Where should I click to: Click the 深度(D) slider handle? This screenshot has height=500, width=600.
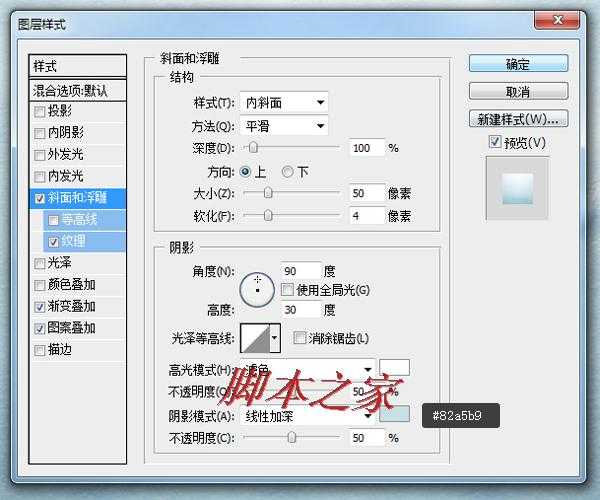253,147
